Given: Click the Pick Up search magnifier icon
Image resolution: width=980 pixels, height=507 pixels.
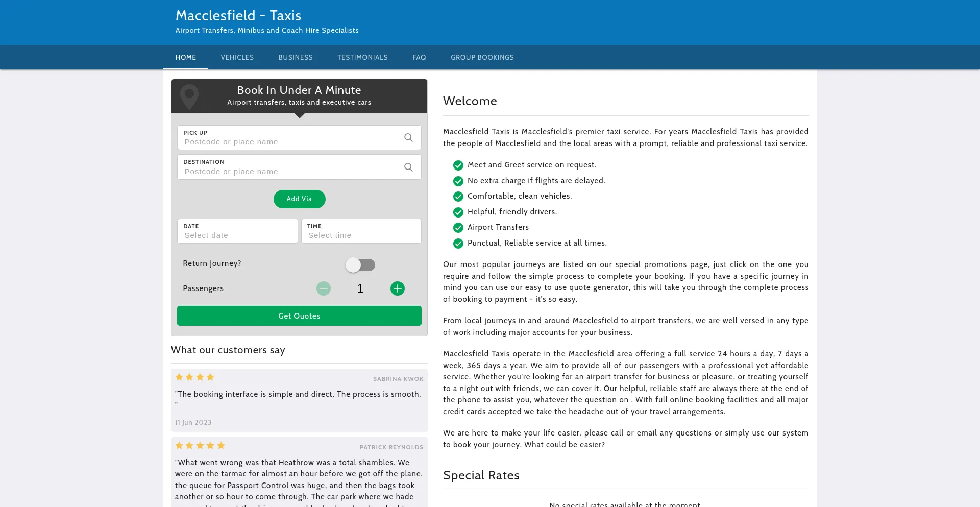Looking at the screenshot, I should pos(408,138).
